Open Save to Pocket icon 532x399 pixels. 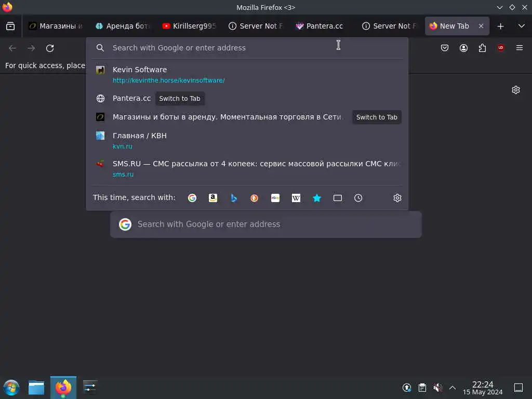(x=445, y=48)
